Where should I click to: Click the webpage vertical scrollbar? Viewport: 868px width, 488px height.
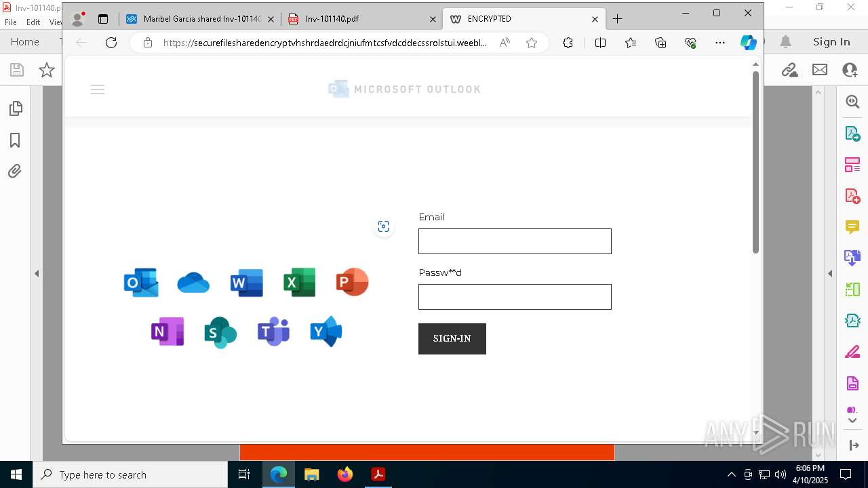pos(755,162)
